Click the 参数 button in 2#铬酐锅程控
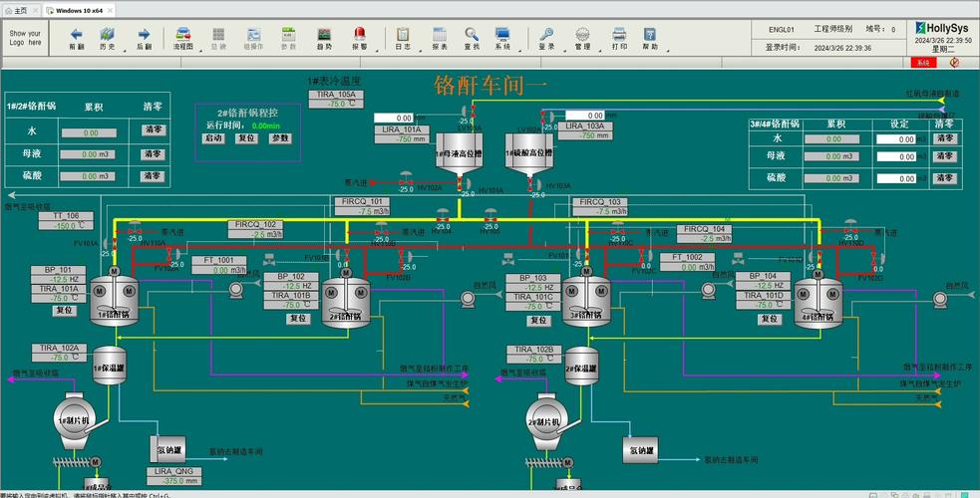The image size is (980, 498). click(x=280, y=138)
